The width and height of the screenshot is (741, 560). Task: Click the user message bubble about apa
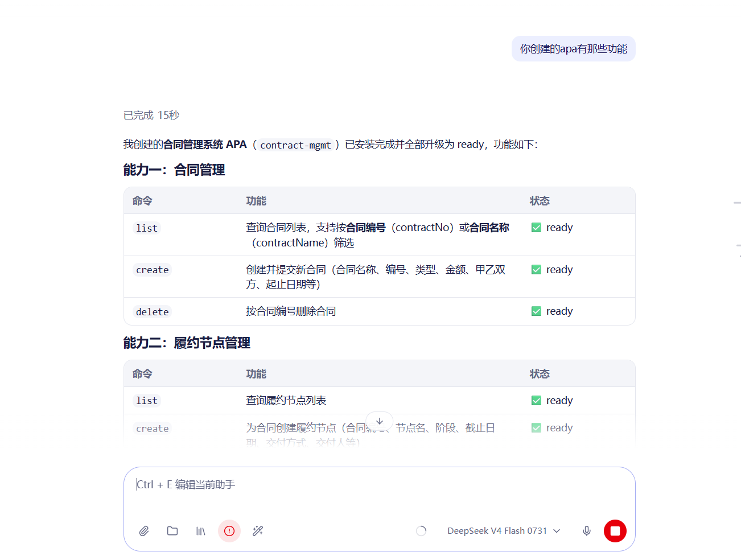[x=574, y=49]
